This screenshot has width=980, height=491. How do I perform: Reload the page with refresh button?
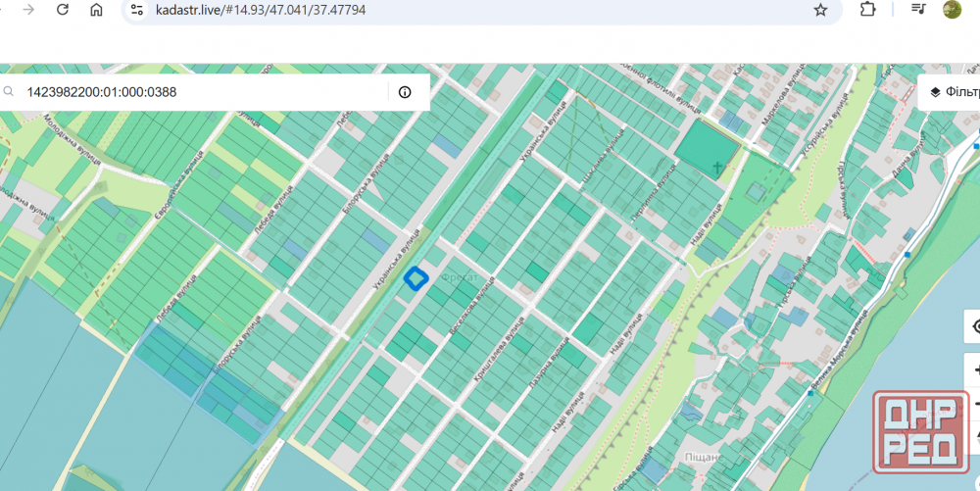[x=63, y=10]
